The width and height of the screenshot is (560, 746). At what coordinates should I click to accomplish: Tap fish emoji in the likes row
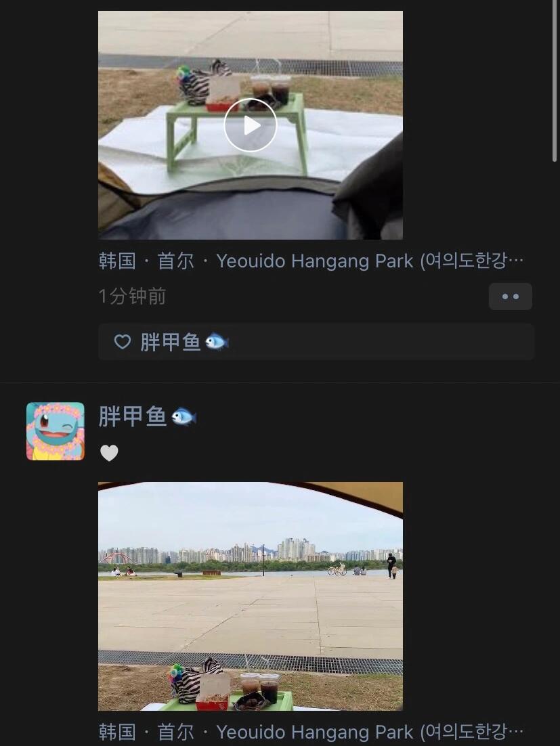[x=217, y=342]
